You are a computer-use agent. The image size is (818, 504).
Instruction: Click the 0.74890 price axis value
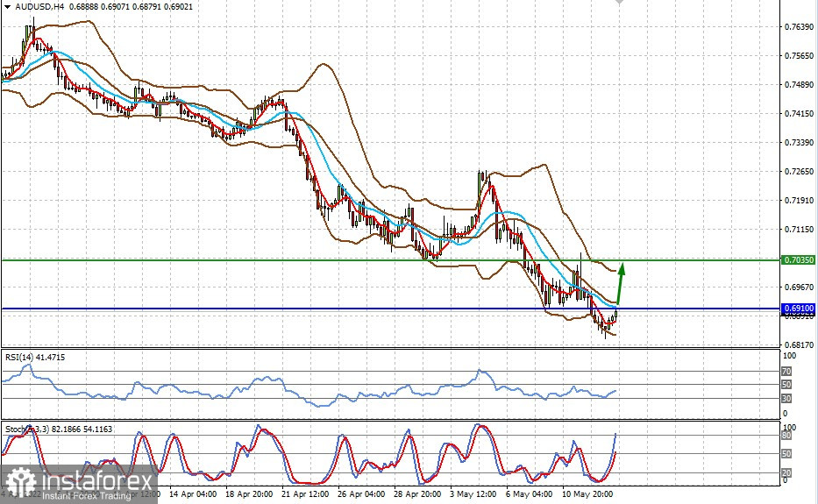pyautogui.click(x=799, y=84)
